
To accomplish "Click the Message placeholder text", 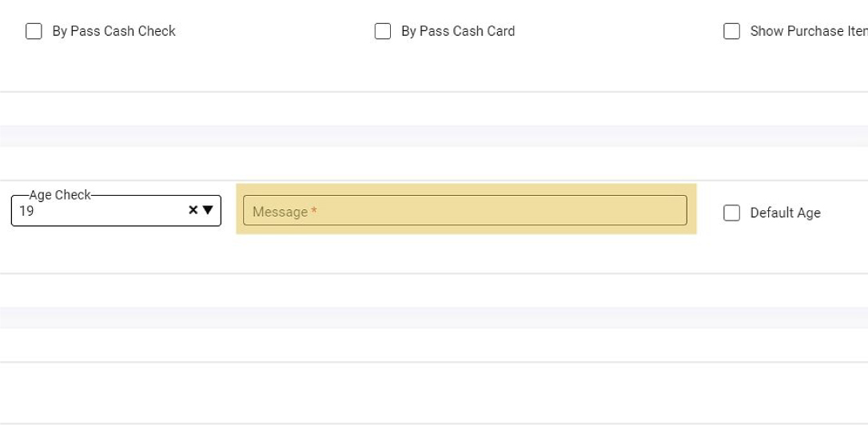I will click(x=280, y=212).
